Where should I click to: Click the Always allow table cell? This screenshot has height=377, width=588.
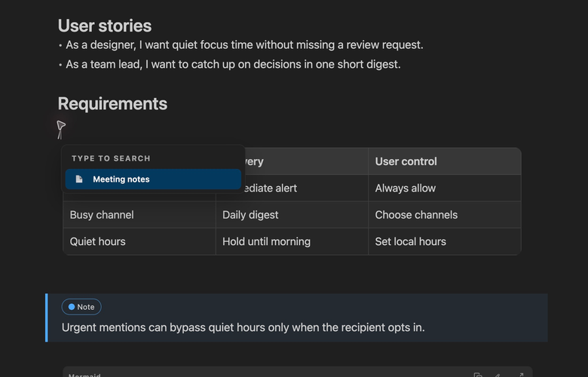pos(444,188)
